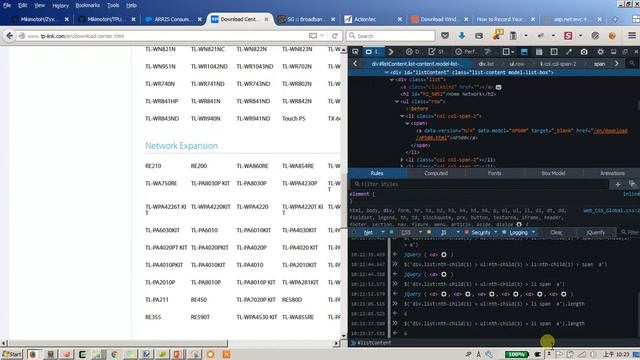The height and width of the screenshot is (360, 640).
Task: Switch to the Fonts side tab
Action: (494, 173)
